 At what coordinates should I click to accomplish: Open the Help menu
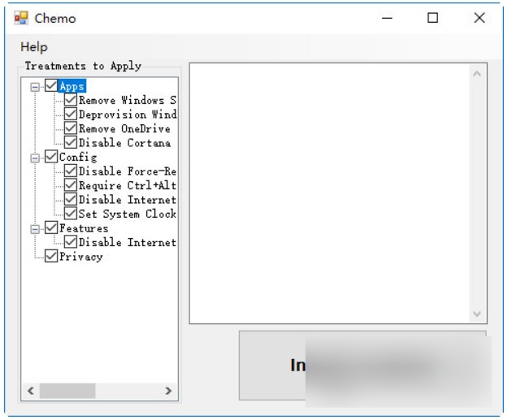pos(34,47)
